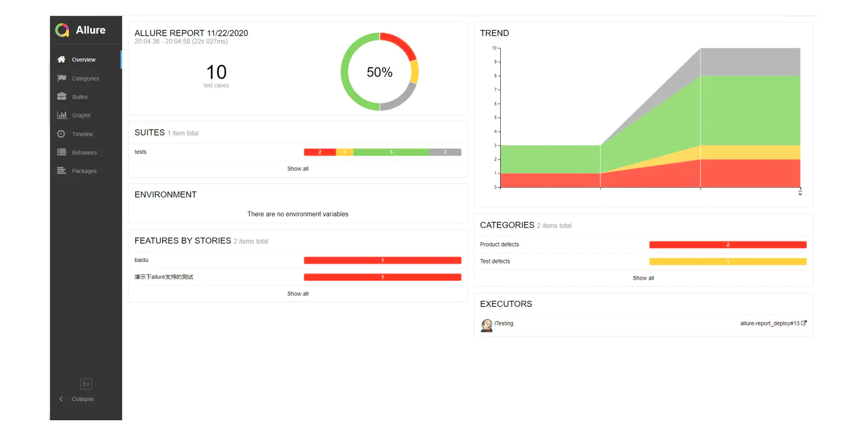Open the Suites section
Screen dimensions: 868x430
pos(86,97)
